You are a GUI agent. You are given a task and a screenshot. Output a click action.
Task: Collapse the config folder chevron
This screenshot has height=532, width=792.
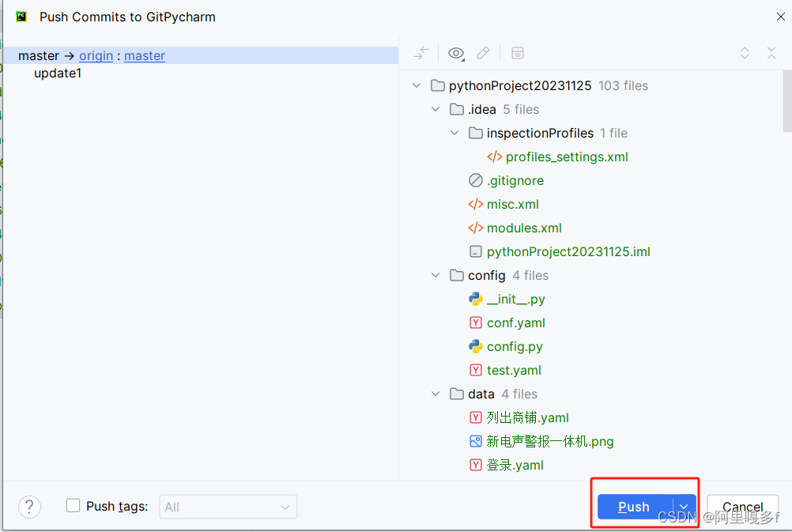click(436, 275)
